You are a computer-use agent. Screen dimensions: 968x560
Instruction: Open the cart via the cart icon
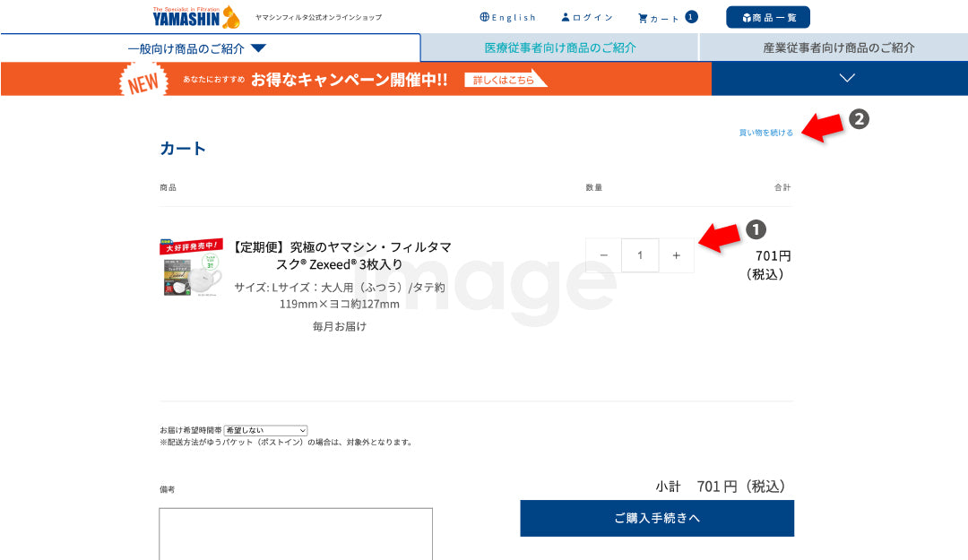(x=643, y=17)
